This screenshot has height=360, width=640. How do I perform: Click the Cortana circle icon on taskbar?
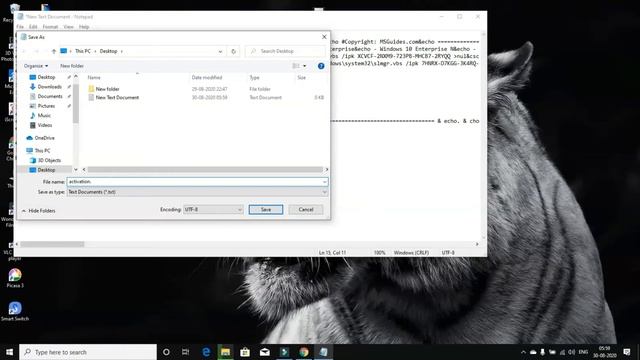[x=166, y=352]
